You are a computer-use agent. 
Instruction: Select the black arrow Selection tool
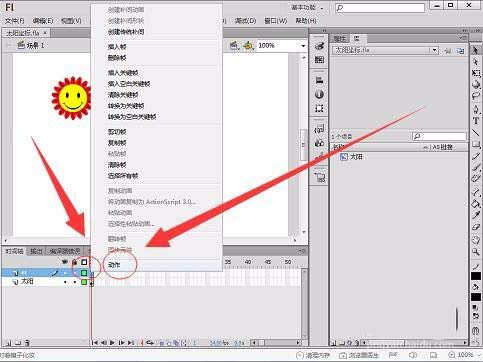click(476, 50)
